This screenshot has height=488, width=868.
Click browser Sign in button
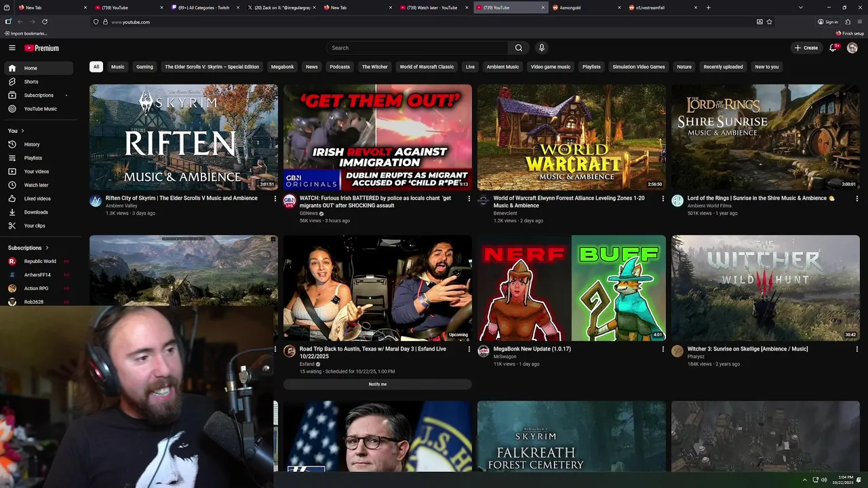click(x=827, y=22)
